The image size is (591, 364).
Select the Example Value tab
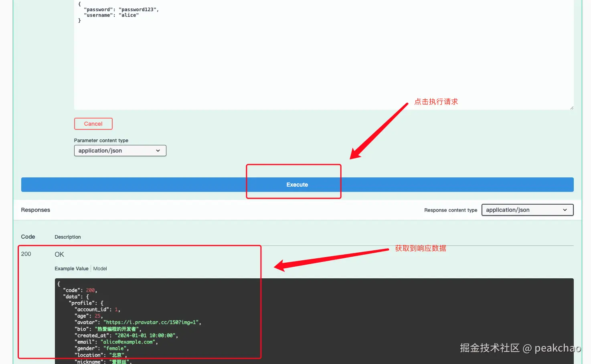(x=71, y=269)
